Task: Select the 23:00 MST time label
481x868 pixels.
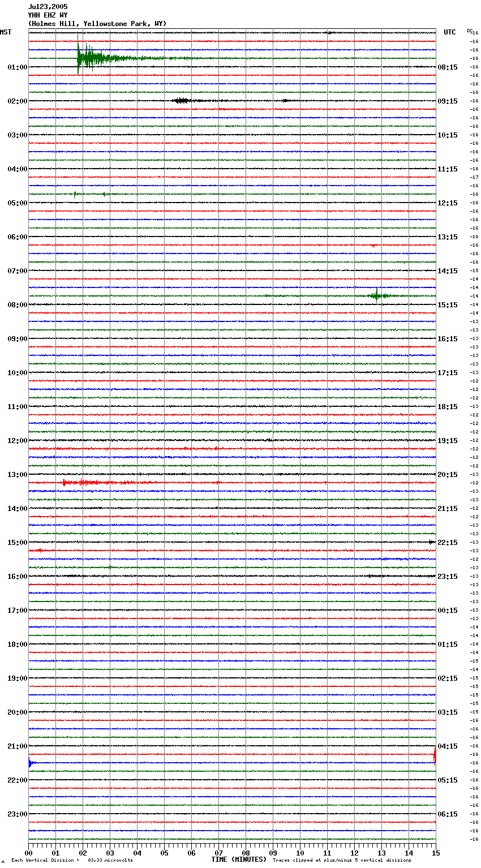Action: (x=18, y=814)
